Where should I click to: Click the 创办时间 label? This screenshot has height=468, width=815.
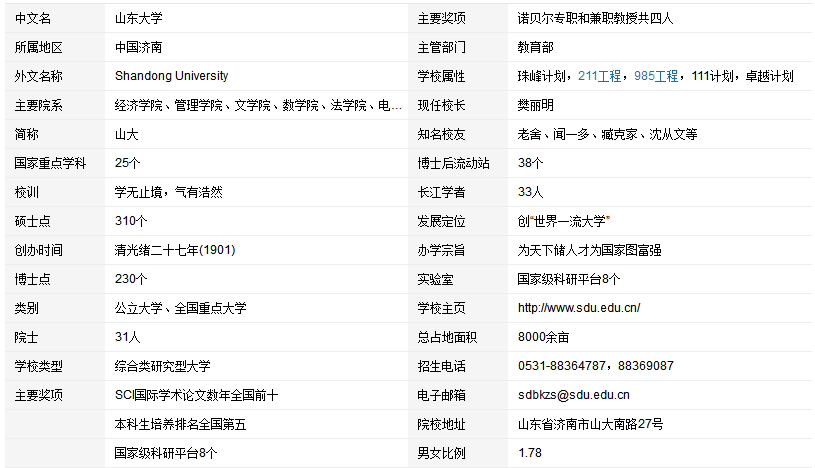[x=38, y=251]
